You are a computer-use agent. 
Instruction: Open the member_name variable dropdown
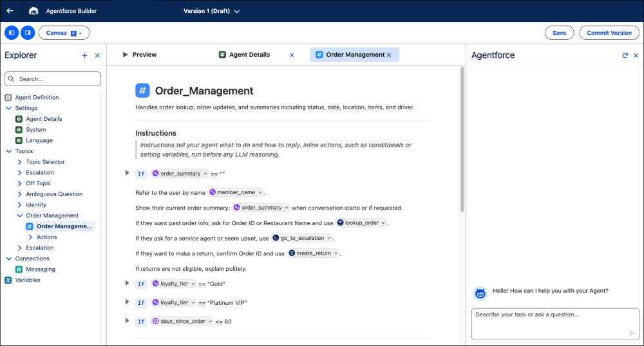pyautogui.click(x=236, y=192)
